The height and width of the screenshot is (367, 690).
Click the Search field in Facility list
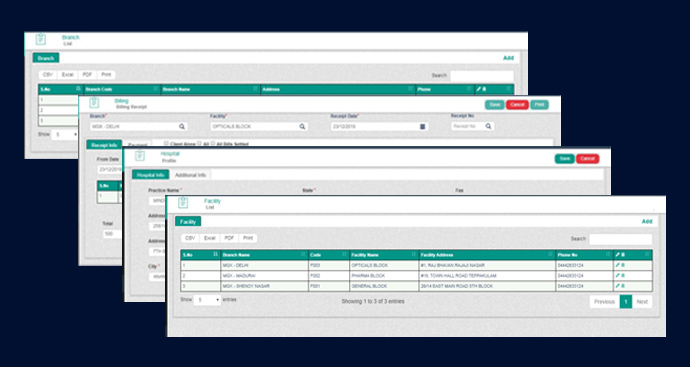pyautogui.click(x=620, y=239)
